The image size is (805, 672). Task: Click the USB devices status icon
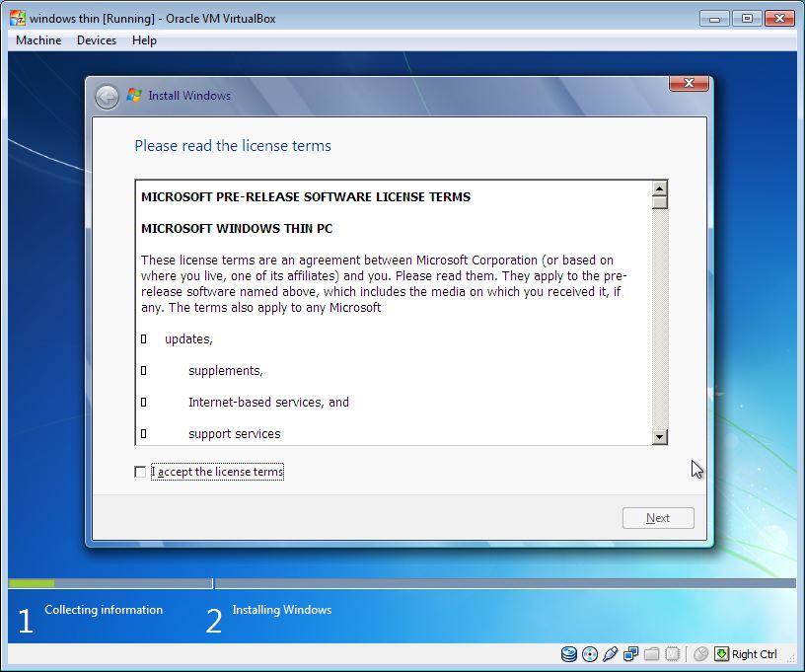(610, 654)
